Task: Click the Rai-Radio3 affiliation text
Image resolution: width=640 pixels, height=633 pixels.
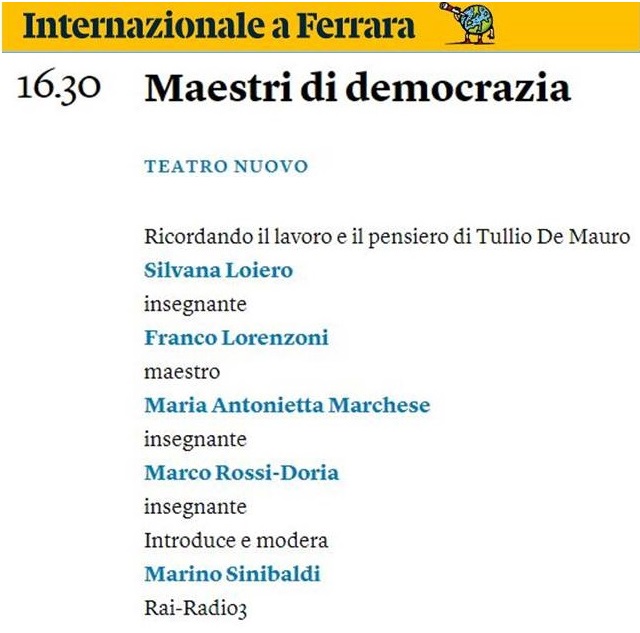Action: pos(196,609)
